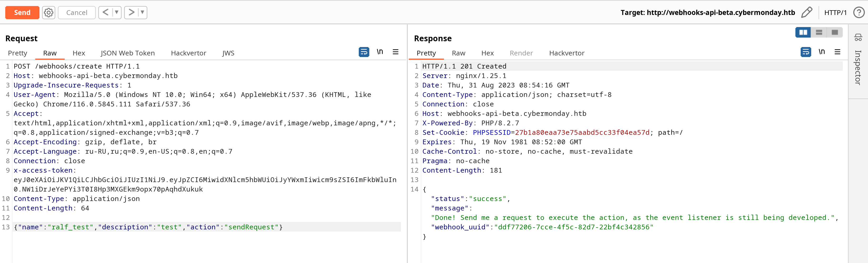Screen dimensions: 868x263
Task: Expand the back history dropdown arrow
Action: click(x=117, y=12)
